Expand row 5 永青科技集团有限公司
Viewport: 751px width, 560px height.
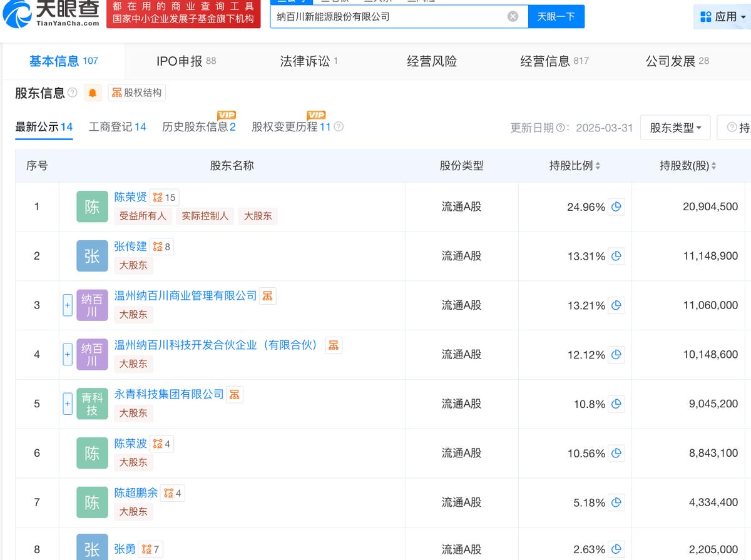[x=68, y=404]
